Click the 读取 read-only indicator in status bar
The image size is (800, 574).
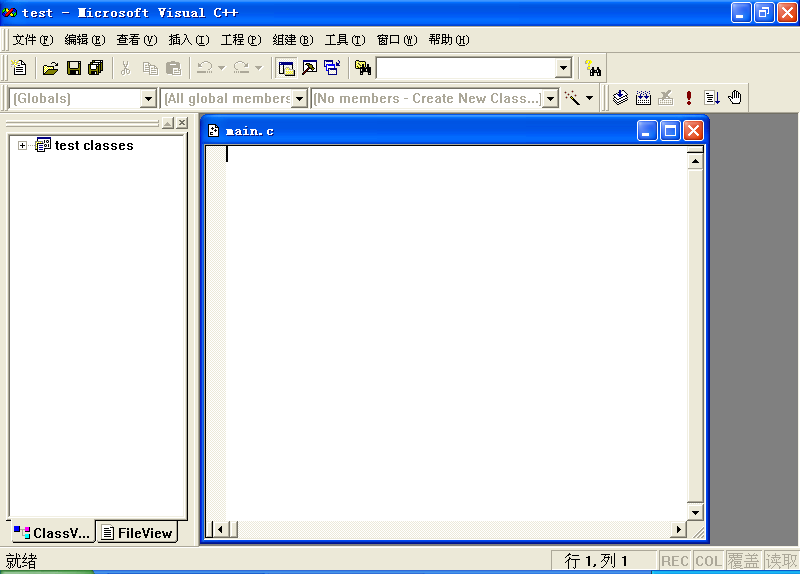(781, 561)
